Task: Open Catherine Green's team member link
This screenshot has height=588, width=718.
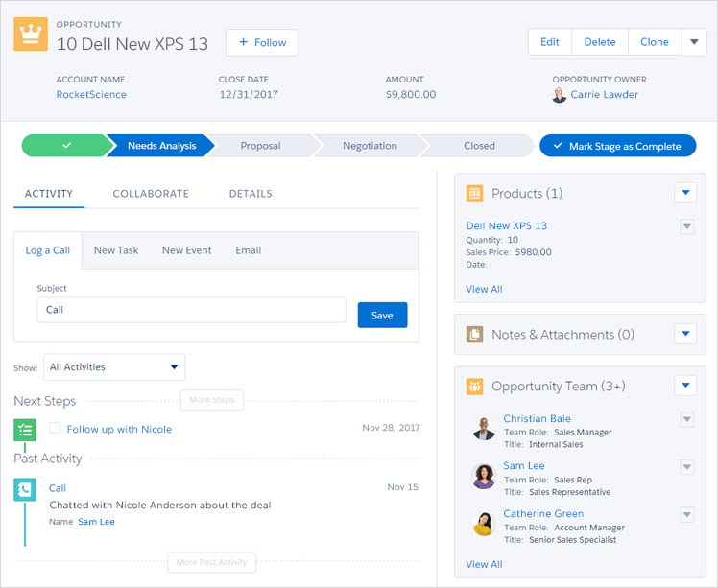Action: coord(543,513)
